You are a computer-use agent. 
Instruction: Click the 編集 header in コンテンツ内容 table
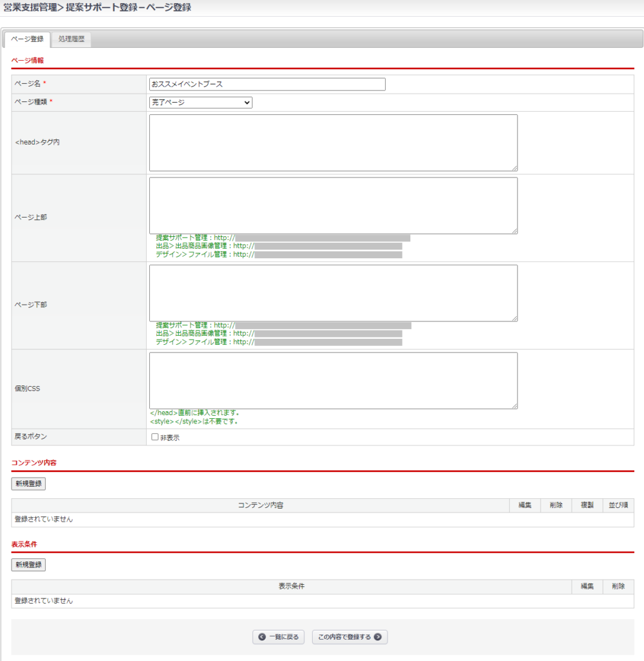point(525,505)
